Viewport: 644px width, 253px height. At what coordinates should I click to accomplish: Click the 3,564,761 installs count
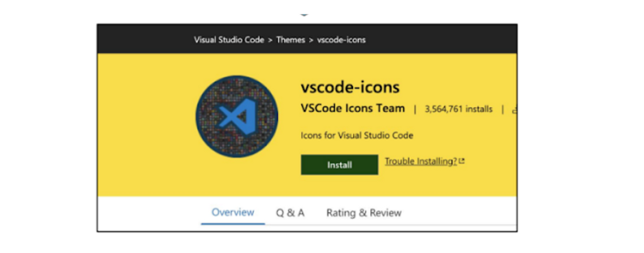458,109
